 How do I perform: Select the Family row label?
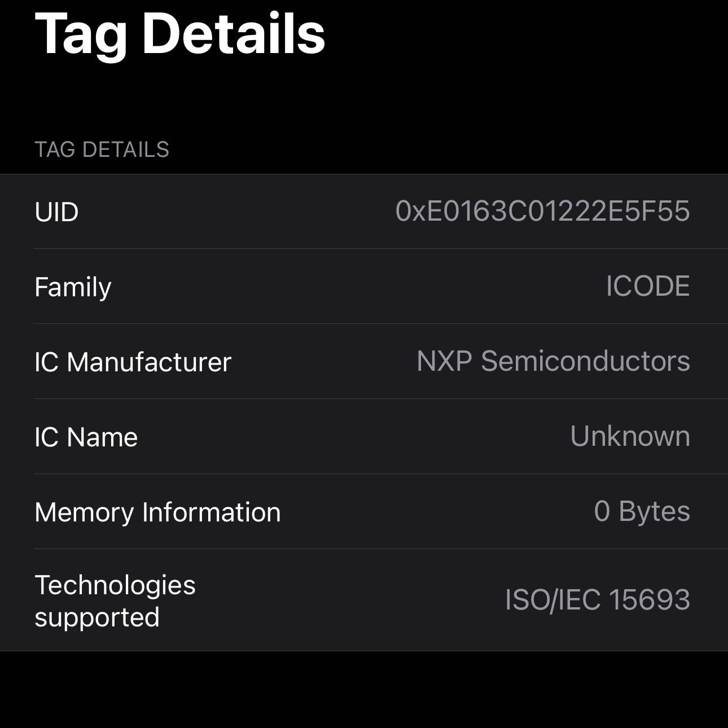[x=73, y=287]
